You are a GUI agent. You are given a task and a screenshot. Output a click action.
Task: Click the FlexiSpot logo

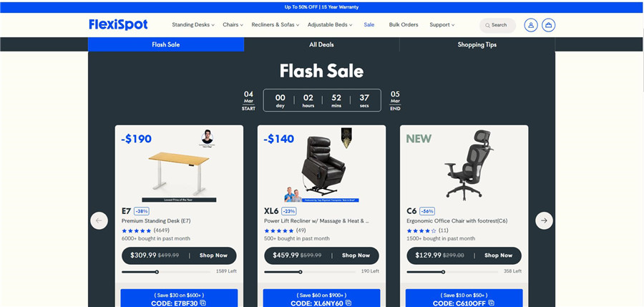[x=118, y=24]
